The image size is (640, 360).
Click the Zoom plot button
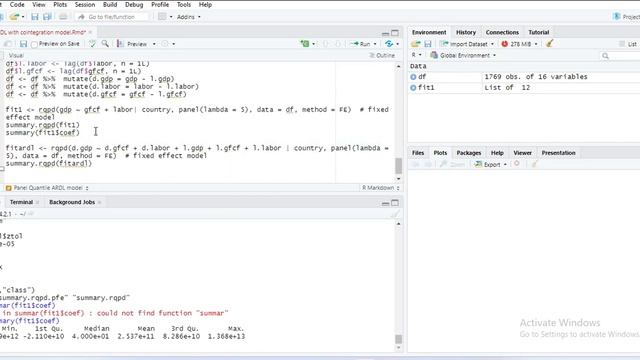(453, 164)
